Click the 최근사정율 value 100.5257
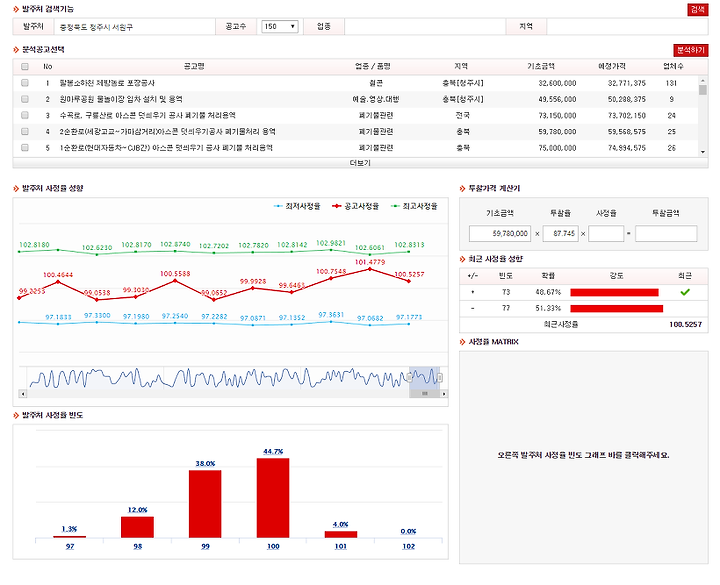This screenshot has width=720, height=585. coord(685,324)
